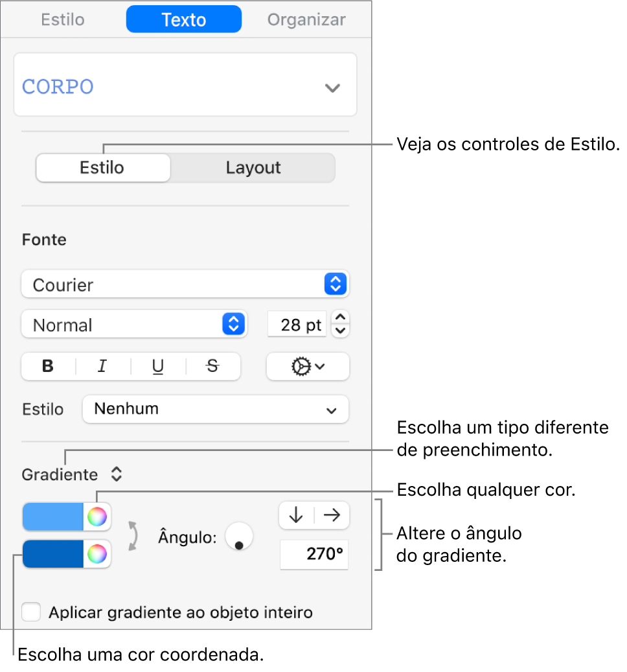Click the 270° angle input field
Image resolution: width=627 pixels, height=672 pixels.
[x=314, y=555]
